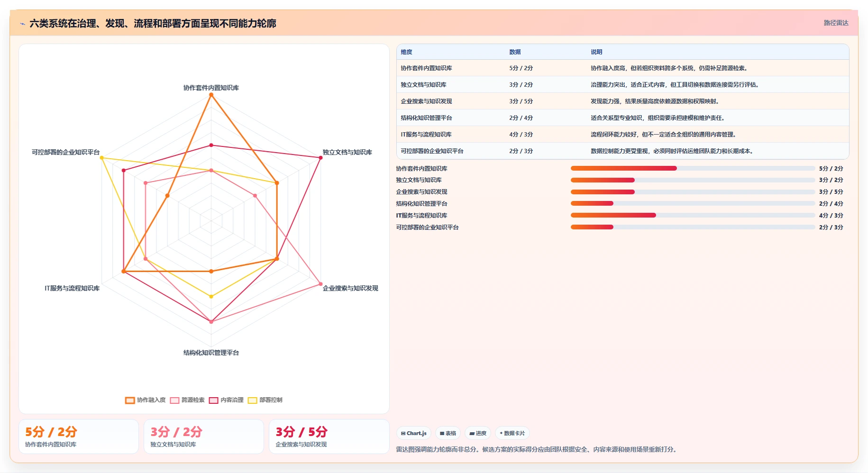
Task: Click the 2分 / 4分 label beside the progress bar
Action: (831, 204)
